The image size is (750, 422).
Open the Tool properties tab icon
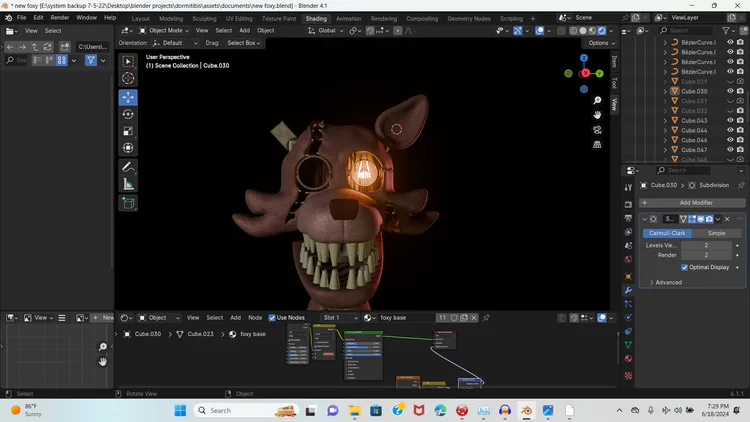[x=628, y=188]
